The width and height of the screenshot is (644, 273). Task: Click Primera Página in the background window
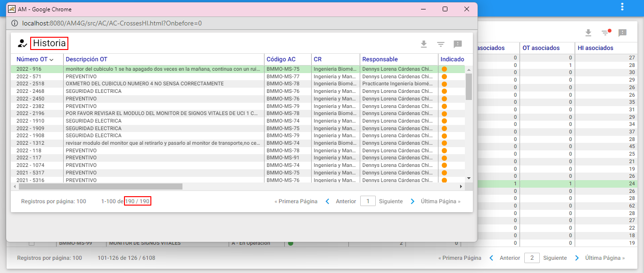[460, 258]
